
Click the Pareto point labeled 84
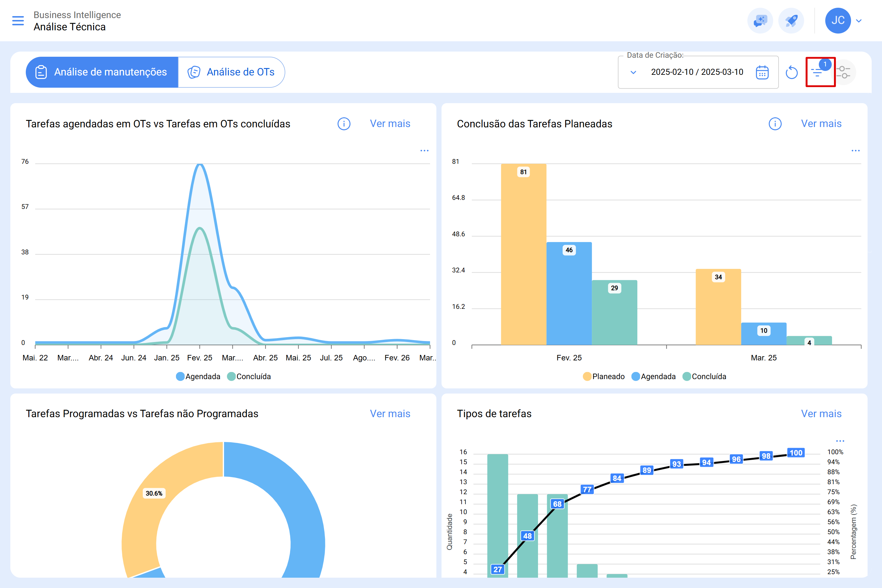point(617,478)
